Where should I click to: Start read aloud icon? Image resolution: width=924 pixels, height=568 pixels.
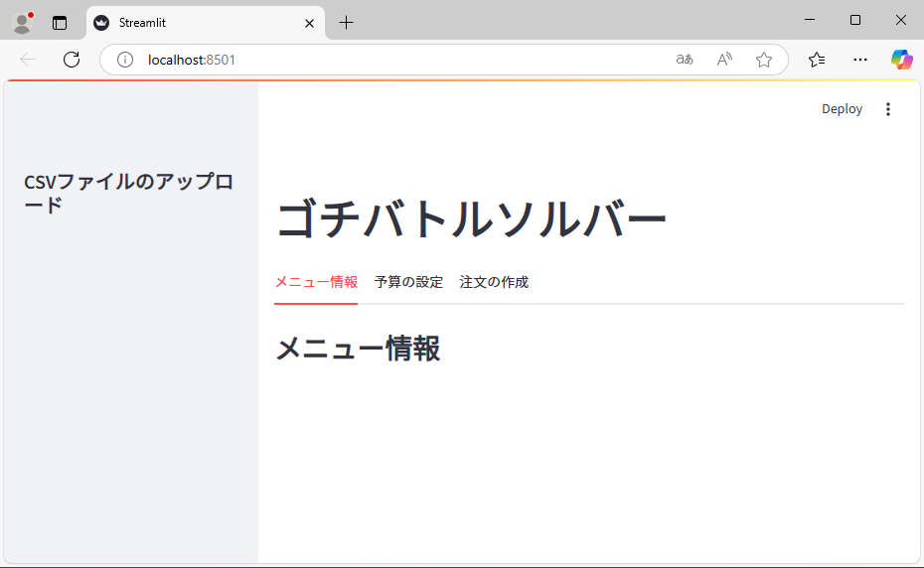pyautogui.click(x=724, y=60)
